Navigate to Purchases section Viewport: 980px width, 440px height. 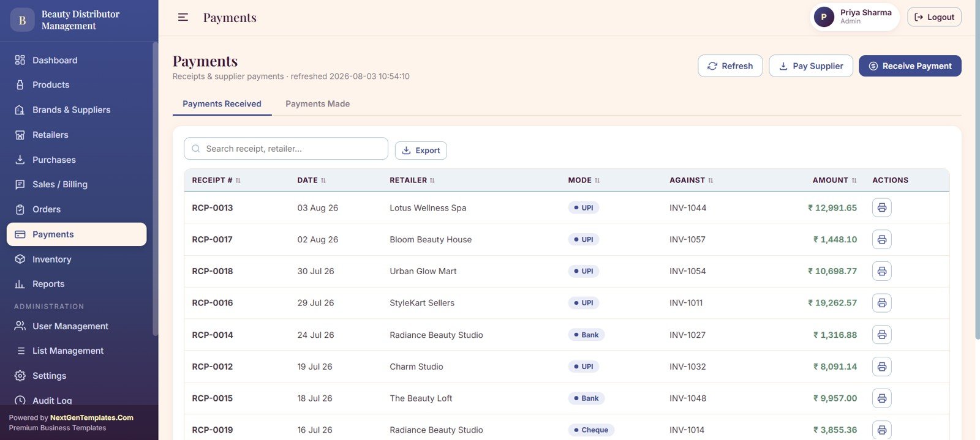click(77, 160)
